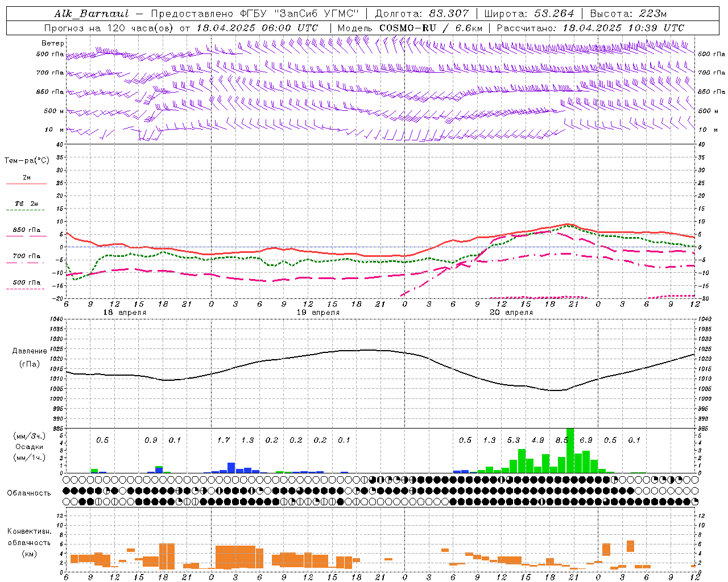This screenshot has height=582, width=728.
Task: Click the "Рассчитано: 18.04.2025 10:39 UTC" computed time
Action: pos(590,28)
